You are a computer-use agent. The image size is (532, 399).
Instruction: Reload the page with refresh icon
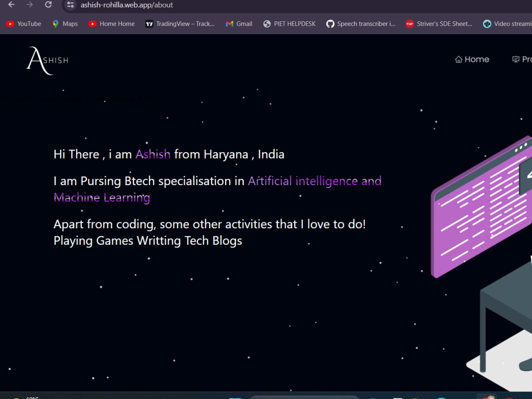coord(48,4)
